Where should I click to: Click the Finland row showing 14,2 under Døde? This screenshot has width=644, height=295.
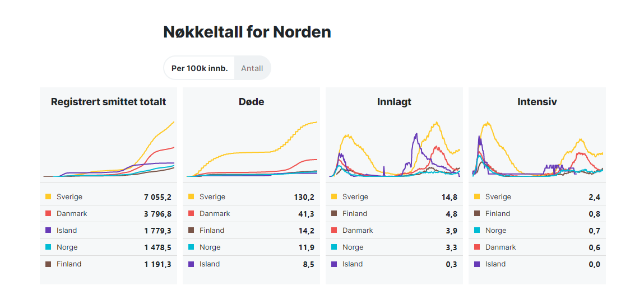(251, 231)
